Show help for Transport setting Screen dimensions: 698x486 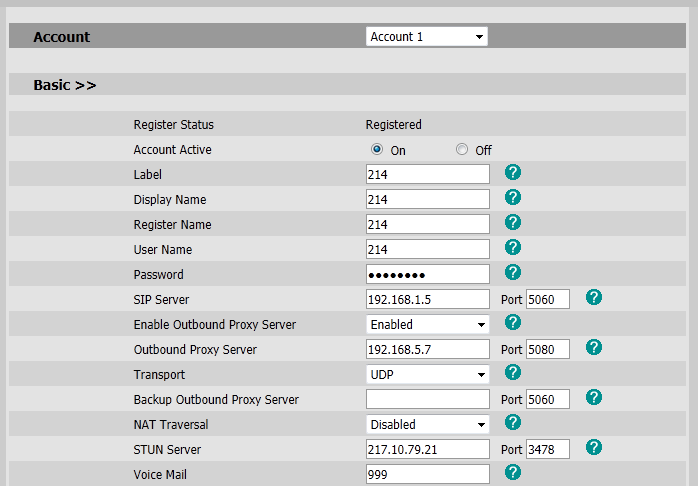click(x=513, y=372)
